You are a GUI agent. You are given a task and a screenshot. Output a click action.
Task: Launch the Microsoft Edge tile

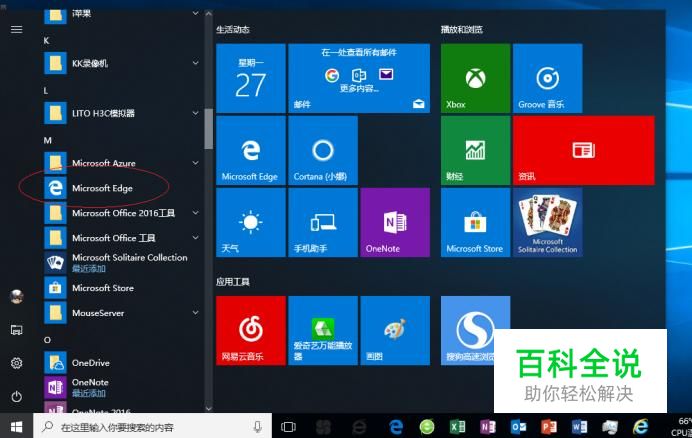(x=251, y=150)
